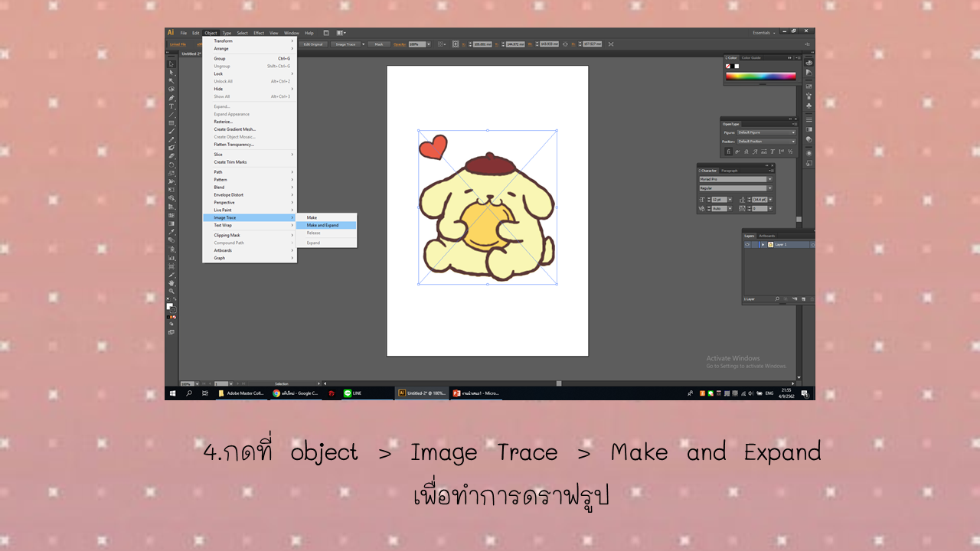Screen dimensions: 980x551
Task: Open the 12 pt font size dropdown
Action: point(729,199)
